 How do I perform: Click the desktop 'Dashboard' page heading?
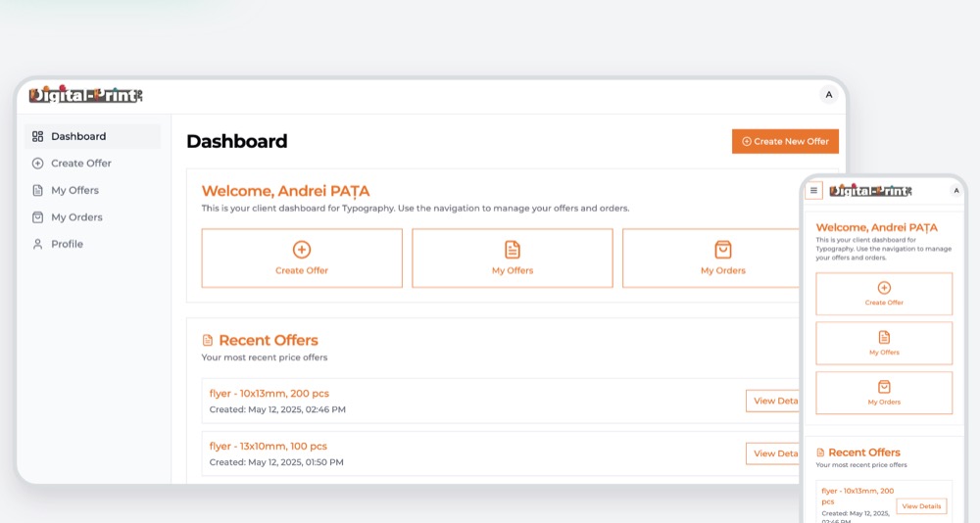coord(237,141)
